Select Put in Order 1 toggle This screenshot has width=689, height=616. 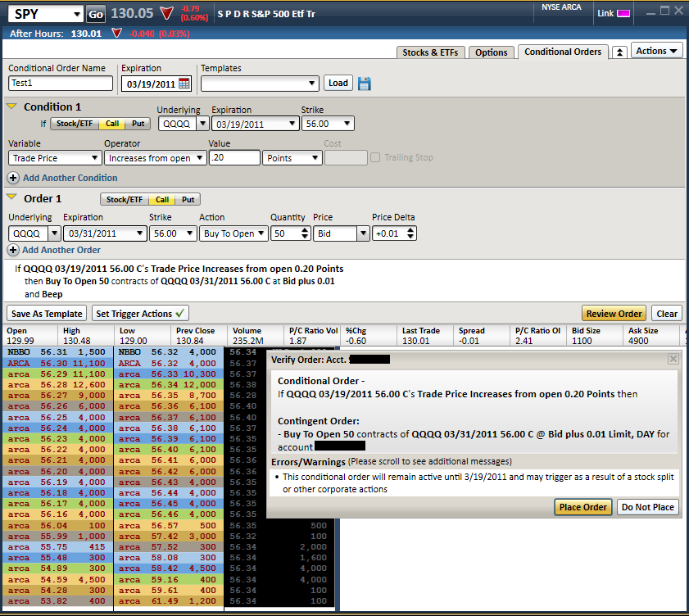point(188,200)
